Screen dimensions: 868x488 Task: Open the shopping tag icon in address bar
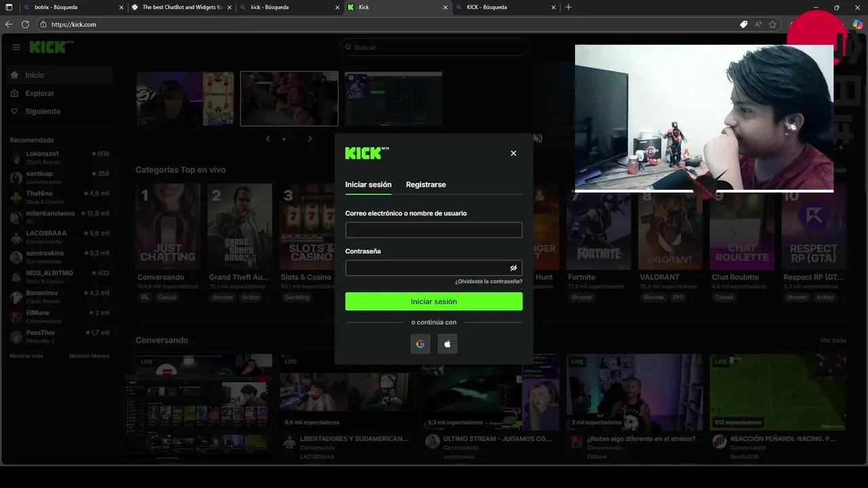click(x=743, y=24)
